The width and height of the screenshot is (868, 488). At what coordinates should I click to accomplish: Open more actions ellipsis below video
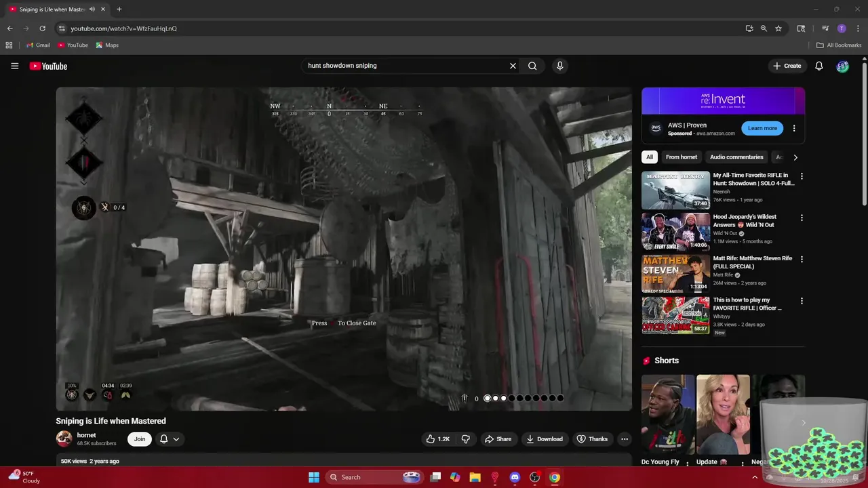pyautogui.click(x=625, y=439)
